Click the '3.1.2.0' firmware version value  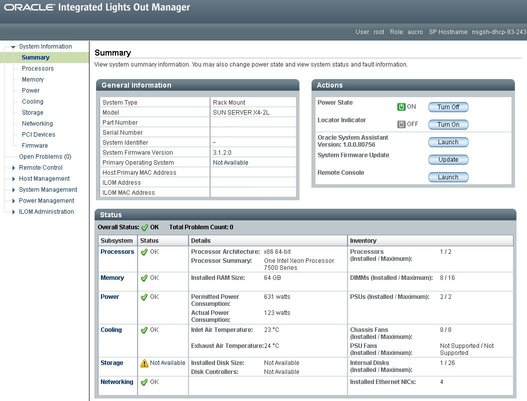[222, 153]
